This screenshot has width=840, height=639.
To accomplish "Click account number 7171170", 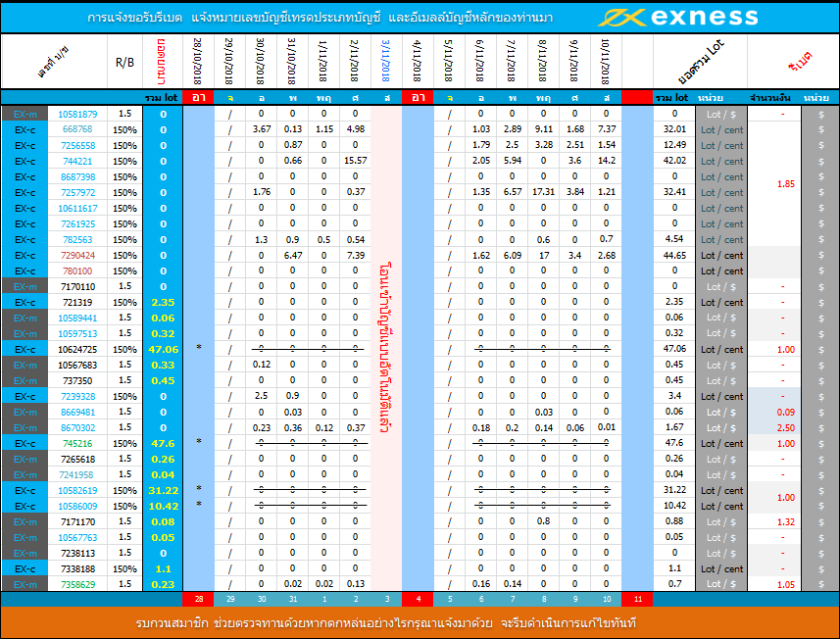I will pos(77,521).
